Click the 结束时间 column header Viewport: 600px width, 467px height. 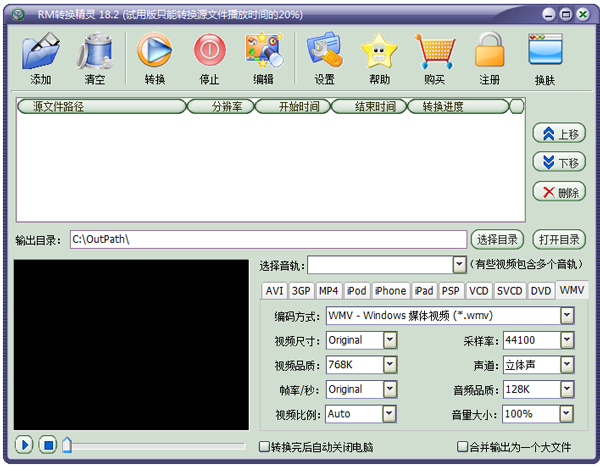point(369,106)
